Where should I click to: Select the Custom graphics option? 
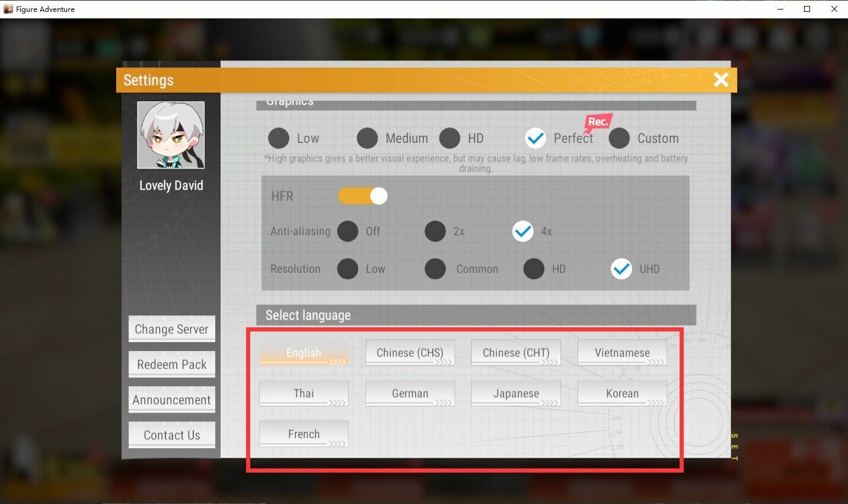[619, 138]
